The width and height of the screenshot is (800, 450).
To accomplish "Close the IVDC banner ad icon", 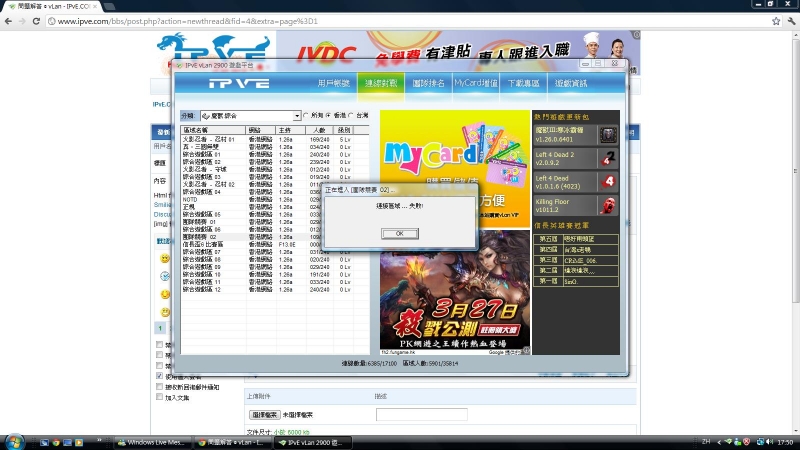I will coord(636,35).
